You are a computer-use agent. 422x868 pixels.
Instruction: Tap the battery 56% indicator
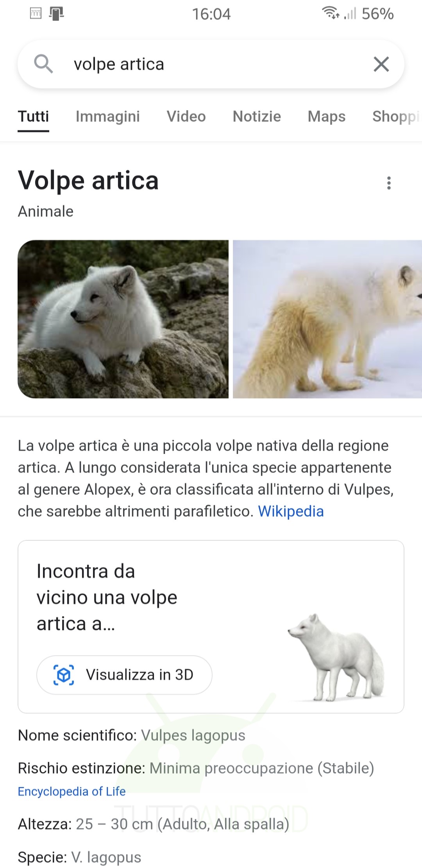(377, 14)
